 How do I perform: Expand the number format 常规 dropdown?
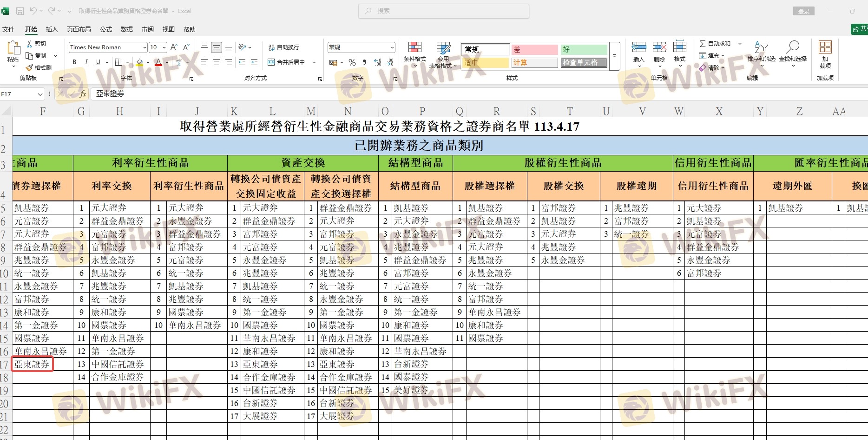pyautogui.click(x=392, y=47)
